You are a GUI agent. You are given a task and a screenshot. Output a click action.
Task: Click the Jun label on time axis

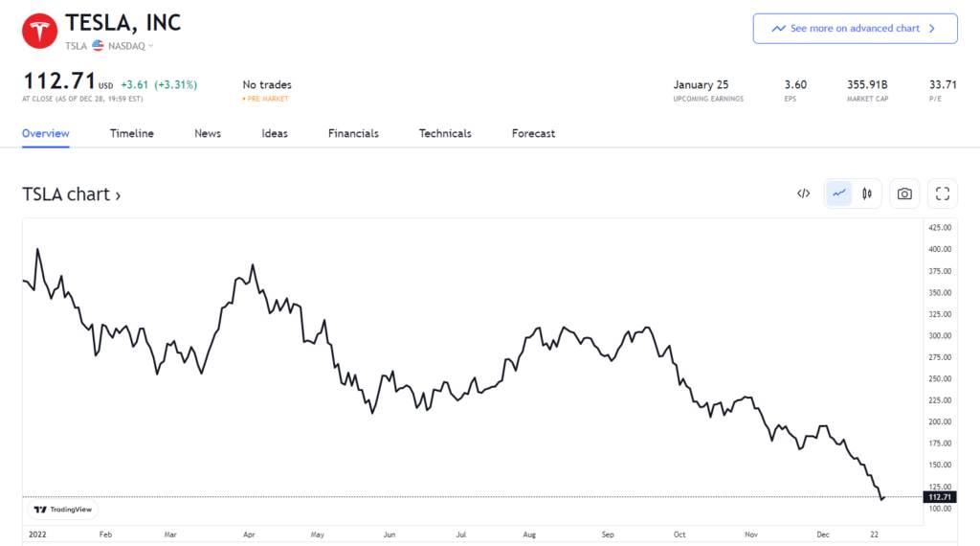(390, 535)
